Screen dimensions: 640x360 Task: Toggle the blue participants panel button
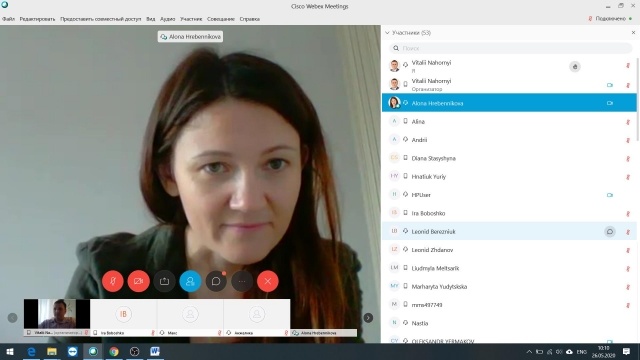[x=190, y=281]
